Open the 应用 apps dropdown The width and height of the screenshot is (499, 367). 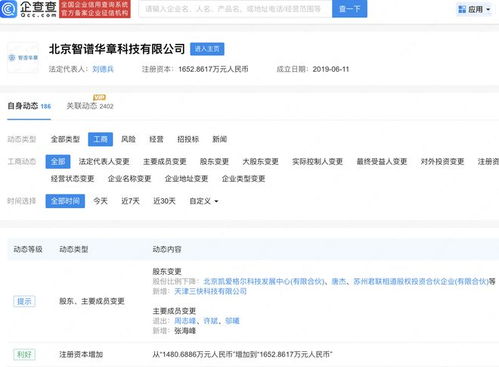pos(474,9)
